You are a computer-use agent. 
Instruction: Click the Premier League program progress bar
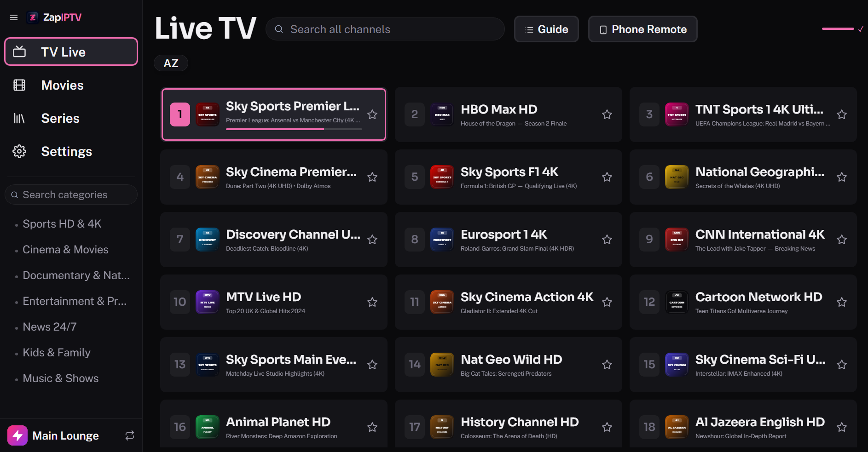point(294,129)
